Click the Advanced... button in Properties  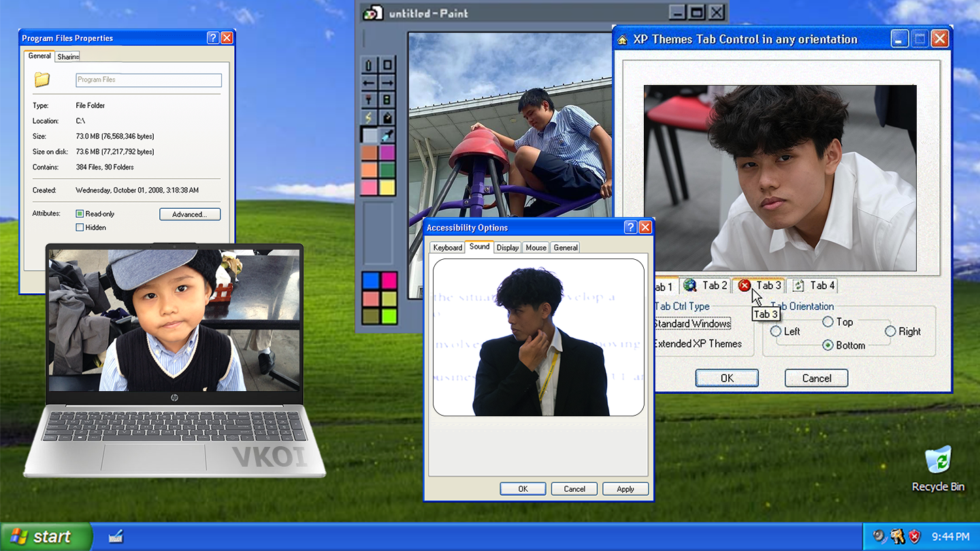(190, 214)
